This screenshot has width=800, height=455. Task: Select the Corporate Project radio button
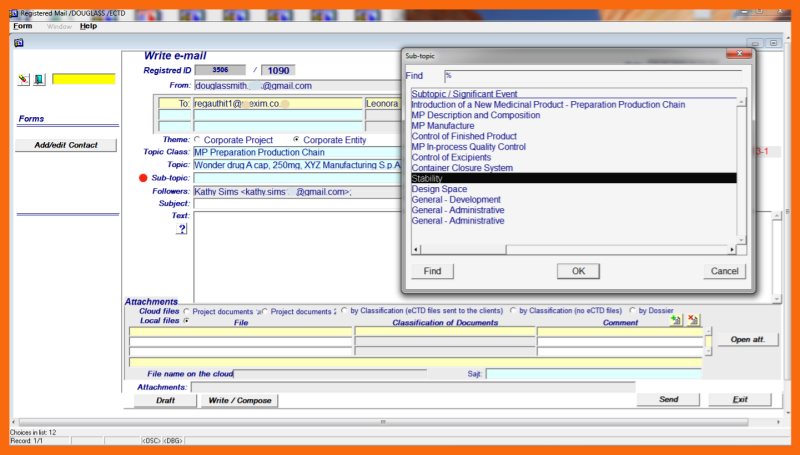(196, 140)
